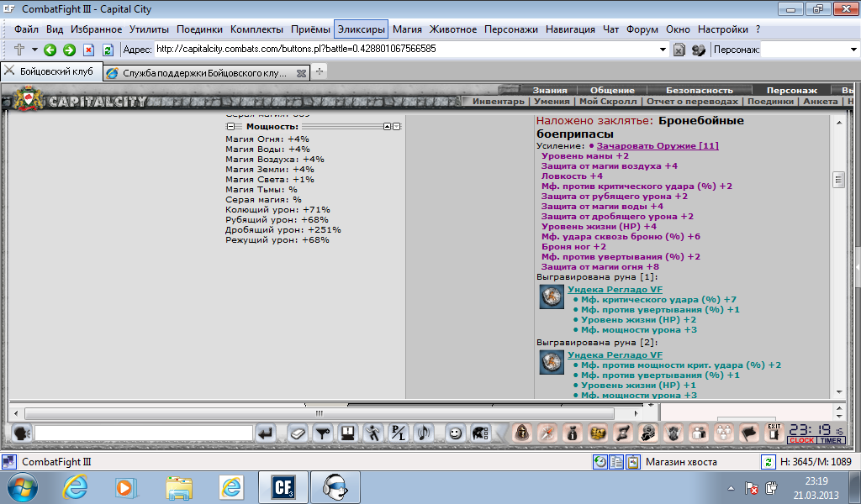This screenshot has width=861, height=504.
Task: Open the Настройки menu
Action: [x=723, y=29]
